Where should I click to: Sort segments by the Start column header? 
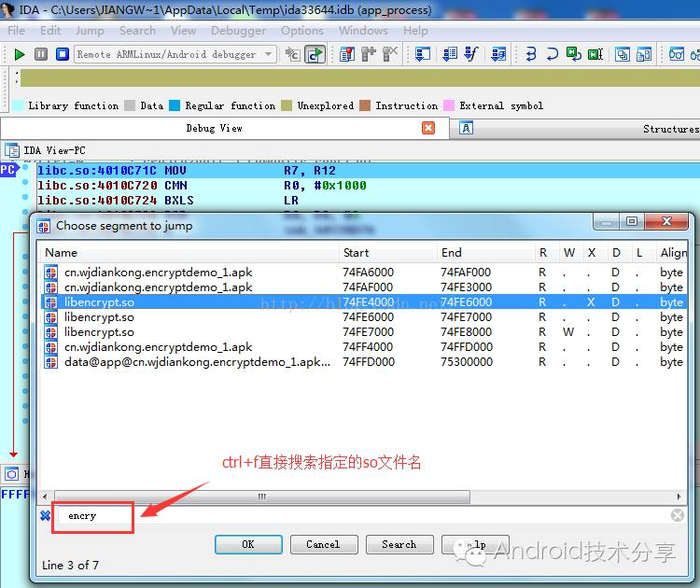click(388, 253)
